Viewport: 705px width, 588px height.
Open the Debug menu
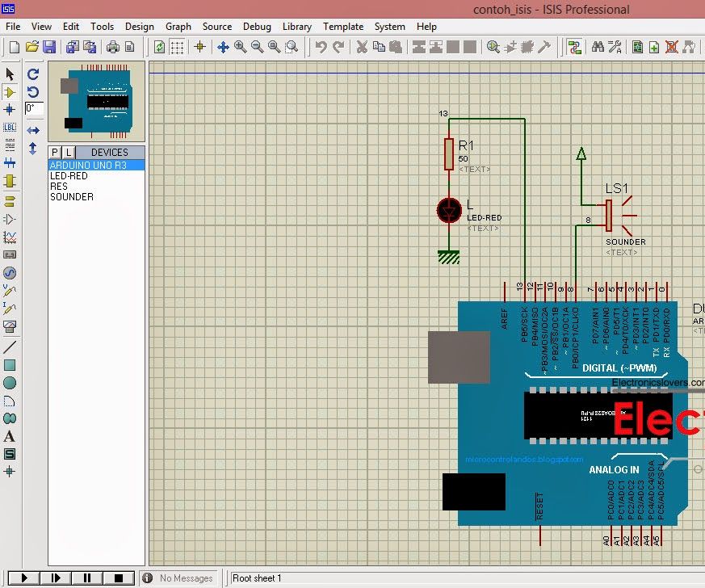(257, 26)
